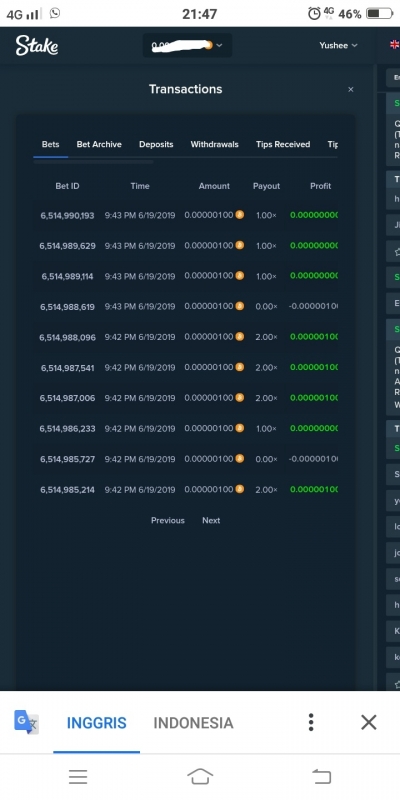Image resolution: width=400 pixels, height=800 pixels.
Task: Open the translate bar three-dot menu
Action: 311,722
